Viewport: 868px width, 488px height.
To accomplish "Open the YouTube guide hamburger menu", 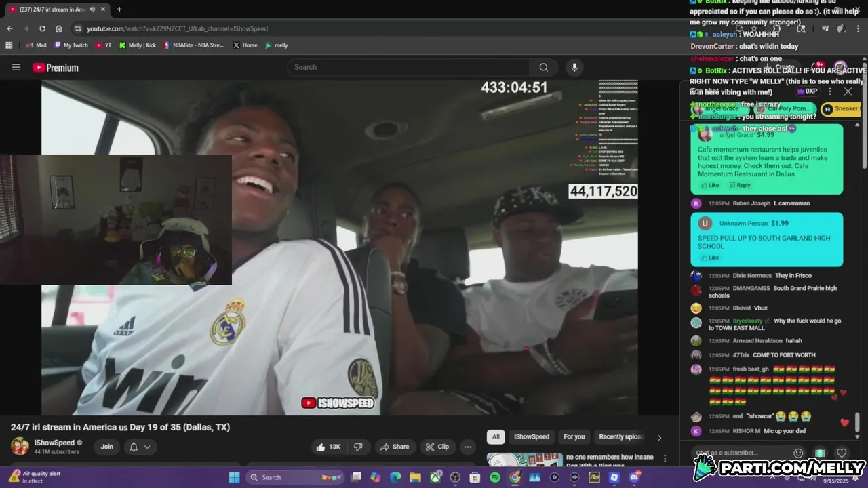I will 16,67.
